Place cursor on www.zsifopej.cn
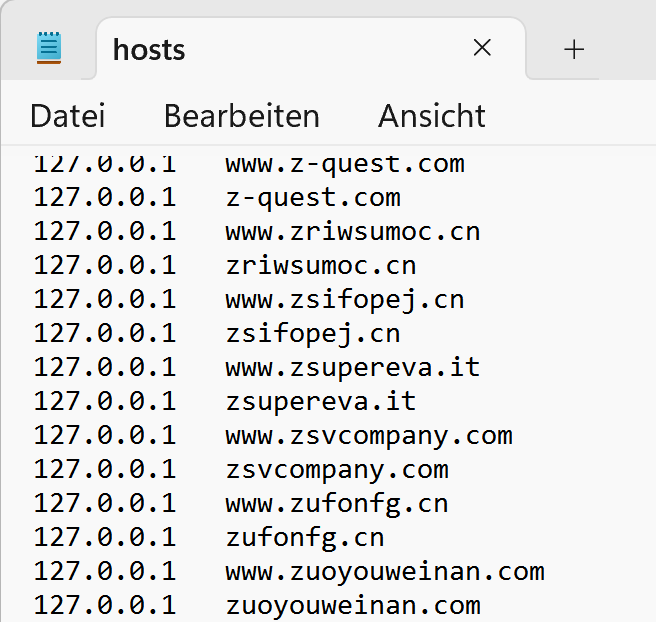 tap(345, 299)
